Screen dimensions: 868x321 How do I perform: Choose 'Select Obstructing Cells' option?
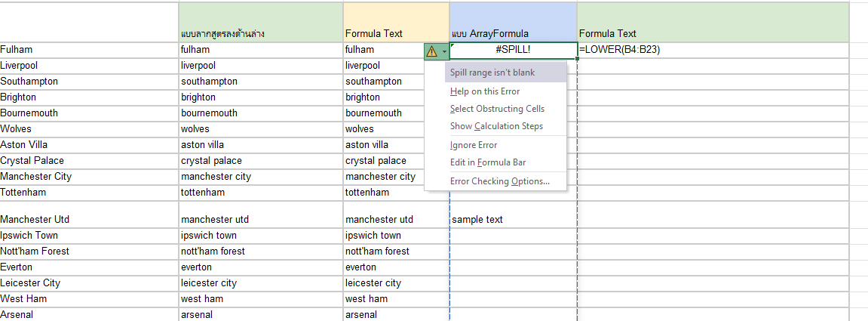497,109
